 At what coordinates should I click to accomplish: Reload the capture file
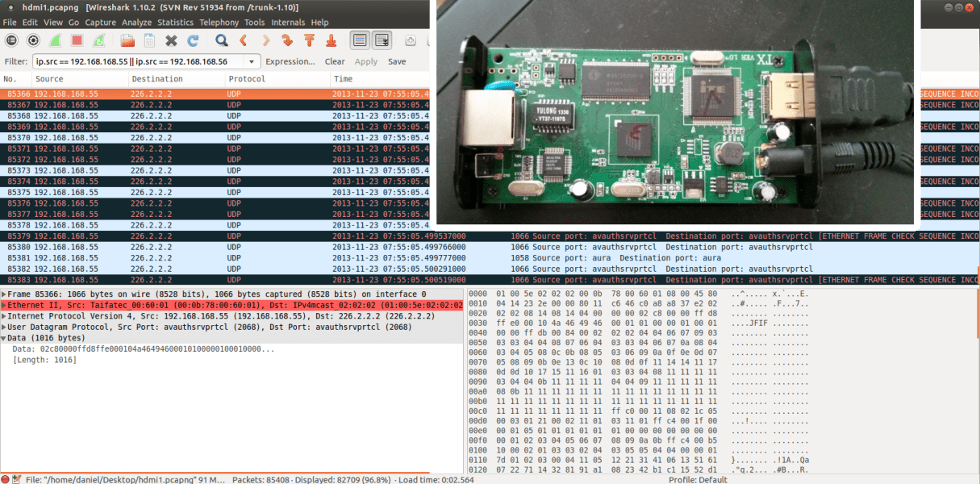click(193, 40)
